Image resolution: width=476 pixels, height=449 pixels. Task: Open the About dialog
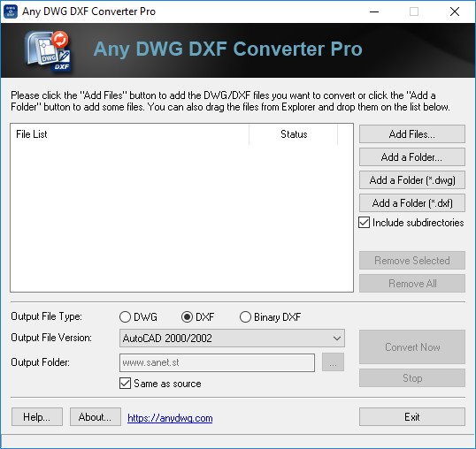pos(96,417)
